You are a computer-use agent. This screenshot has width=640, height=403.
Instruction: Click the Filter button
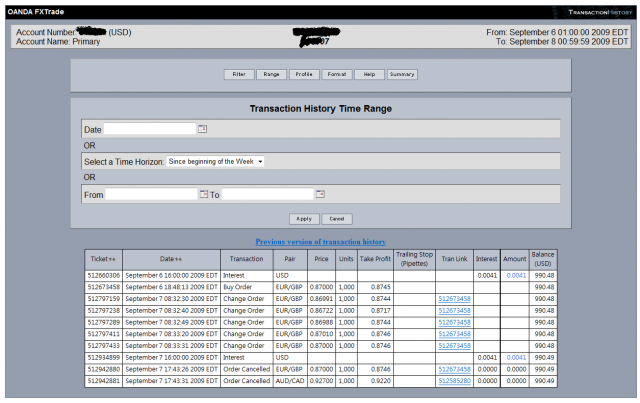tap(239, 74)
